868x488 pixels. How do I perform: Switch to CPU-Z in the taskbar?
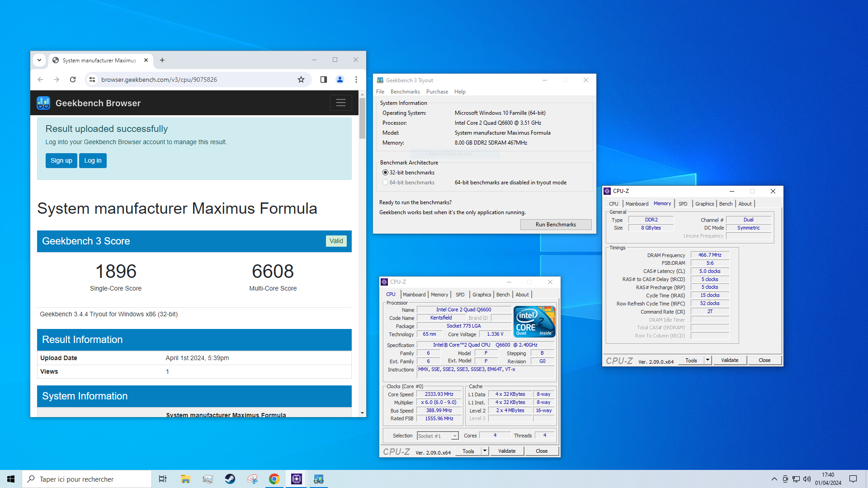(297, 479)
